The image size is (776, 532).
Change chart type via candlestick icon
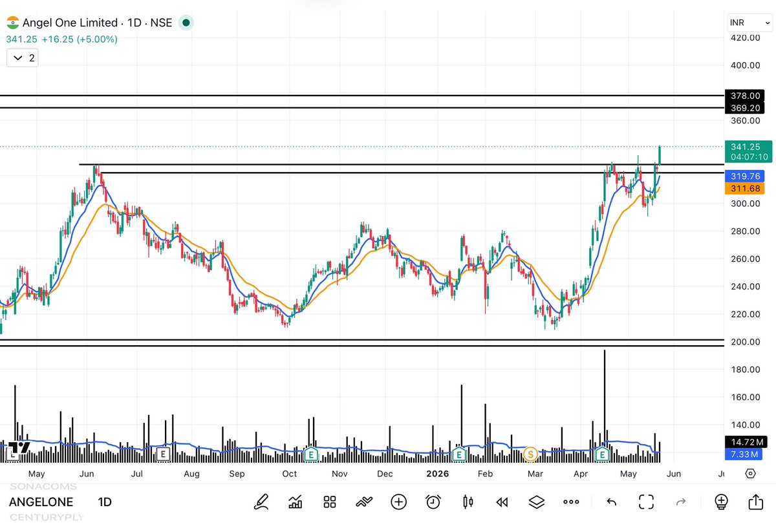468,502
